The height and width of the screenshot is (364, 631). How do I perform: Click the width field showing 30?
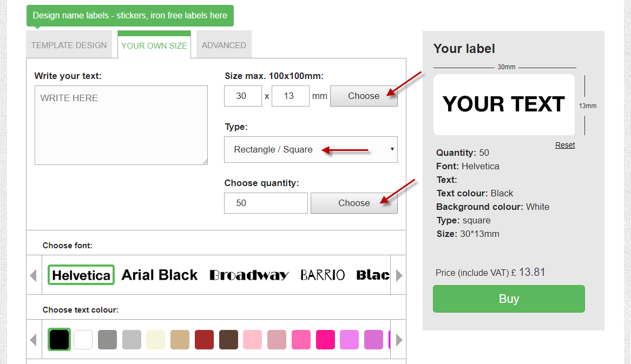(x=243, y=96)
